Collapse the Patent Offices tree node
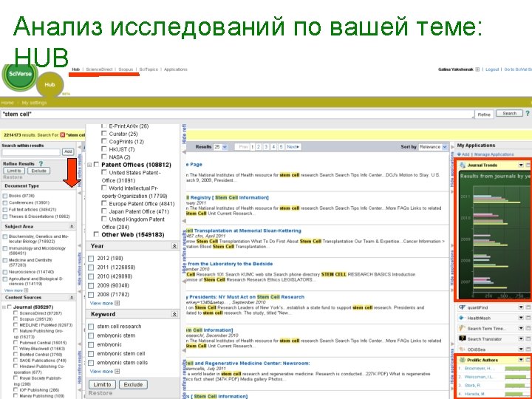Screen dimensions: 532x399 89,165
